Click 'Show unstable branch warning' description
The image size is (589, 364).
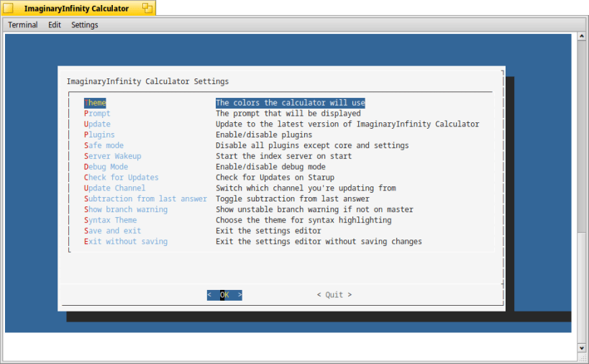pos(314,209)
